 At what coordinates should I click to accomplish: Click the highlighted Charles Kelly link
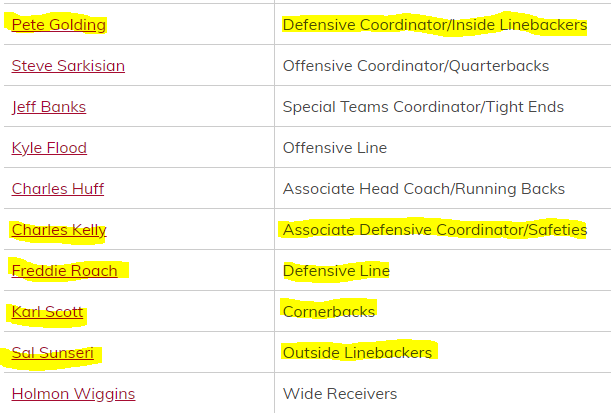(x=59, y=230)
